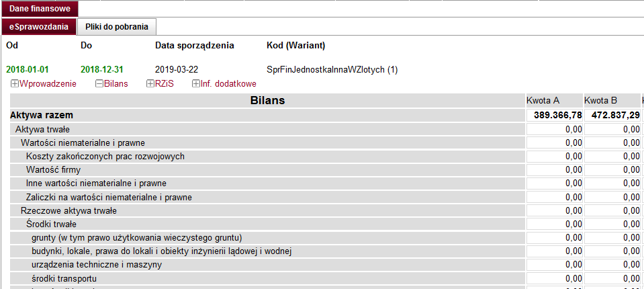Screen dimensions: 644x289
Task: Switch to the eSprawozdania tab
Action: (38, 27)
